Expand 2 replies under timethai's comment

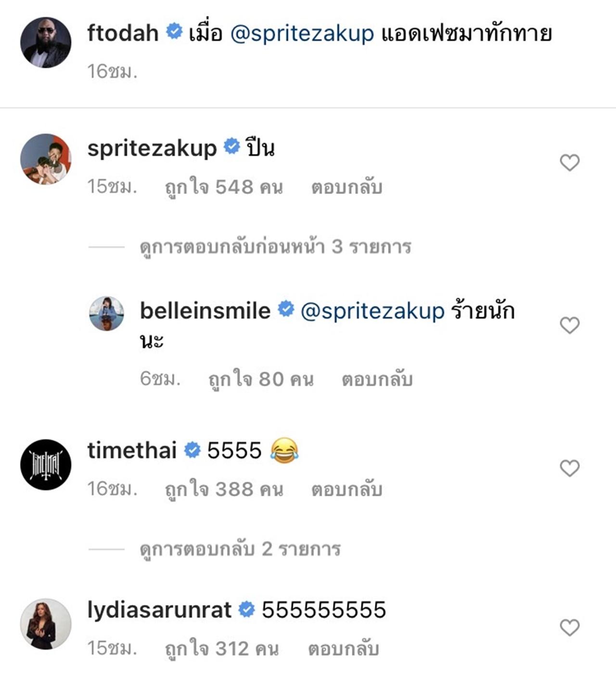point(240,549)
